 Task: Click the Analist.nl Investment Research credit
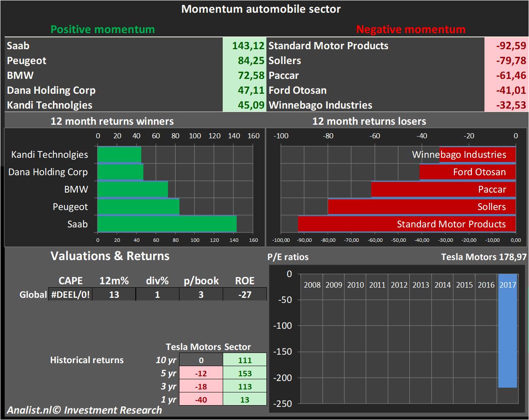(x=84, y=410)
